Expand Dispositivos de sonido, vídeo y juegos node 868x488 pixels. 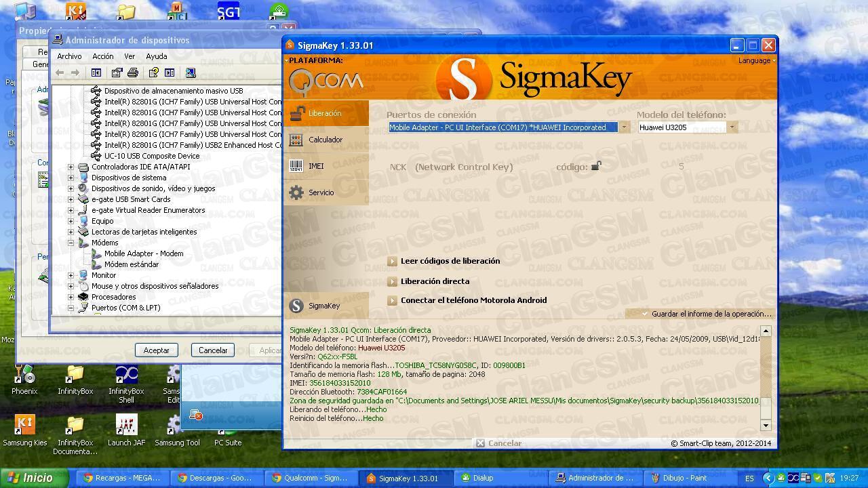71,188
